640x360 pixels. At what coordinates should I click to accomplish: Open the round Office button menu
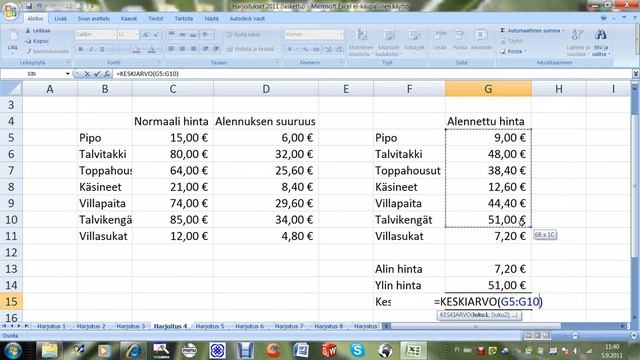coord(11,10)
